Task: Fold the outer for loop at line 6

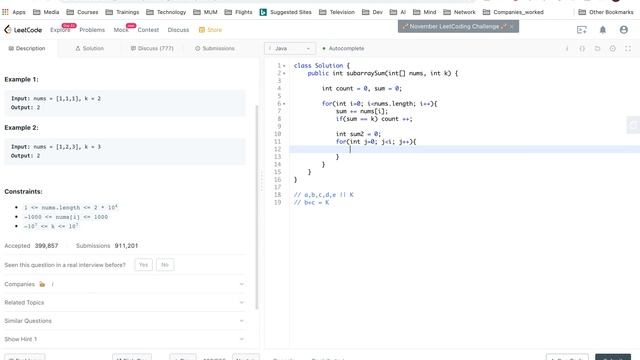Action: [284, 104]
